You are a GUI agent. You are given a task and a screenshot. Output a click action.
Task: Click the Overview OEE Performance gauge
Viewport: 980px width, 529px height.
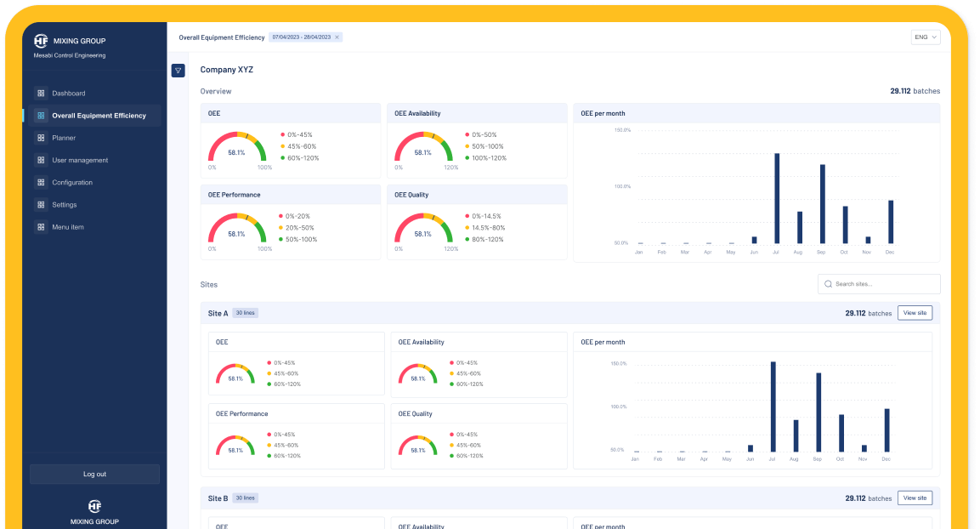point(237,229)
